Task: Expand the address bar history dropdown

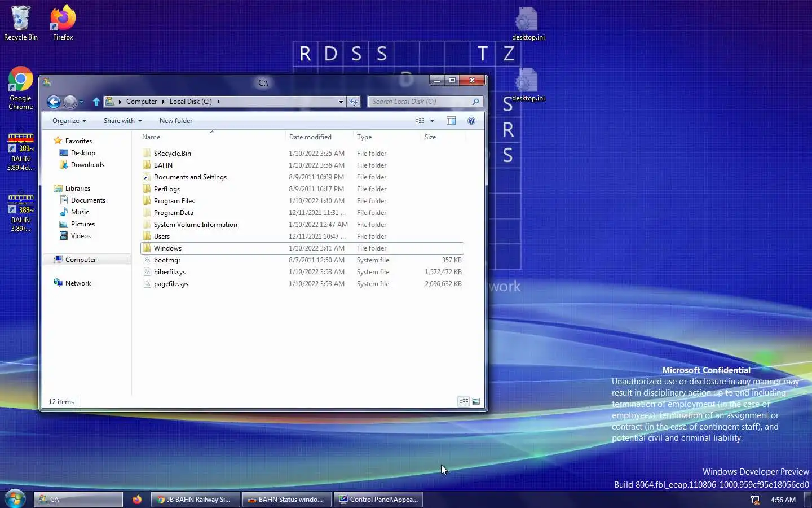Action: [x=341, y=102]
